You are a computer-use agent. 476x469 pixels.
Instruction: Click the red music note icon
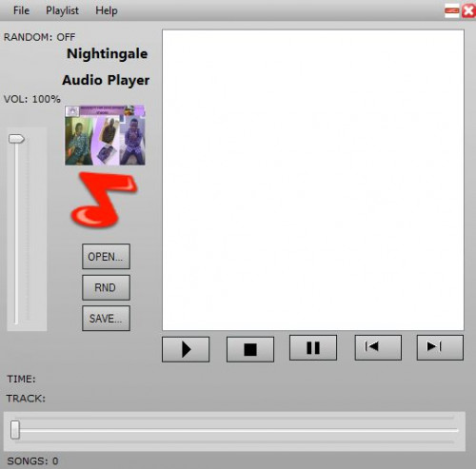[104, 200]
